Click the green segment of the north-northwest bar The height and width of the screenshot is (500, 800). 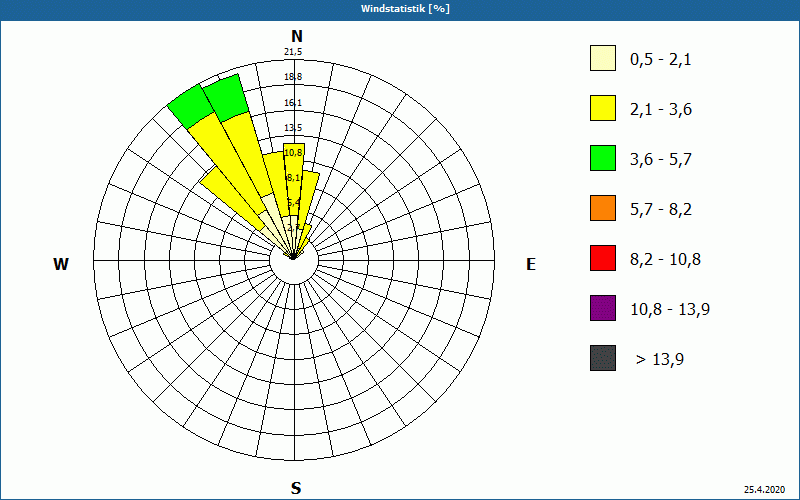(x=226, y=97)
